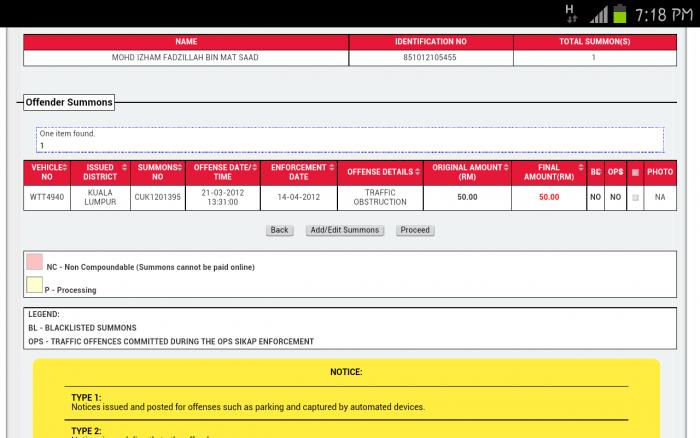Click the Proceed button
The image size is (700, 438).
pos(415,230)
